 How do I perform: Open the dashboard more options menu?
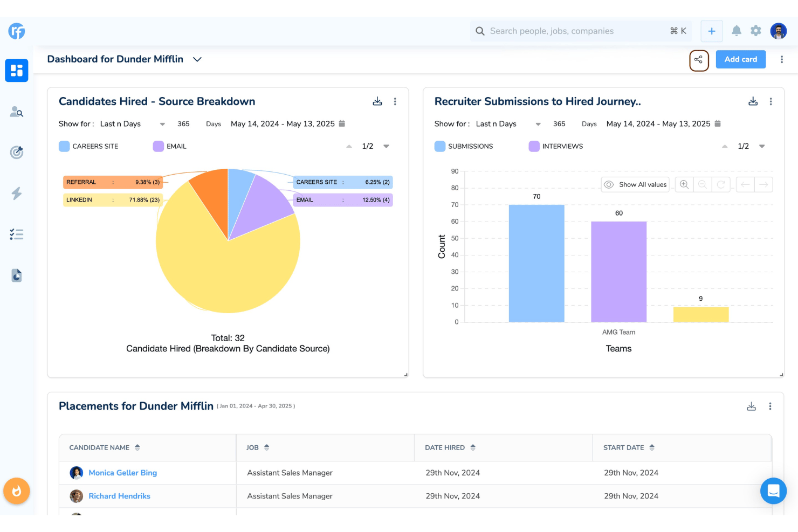click(x=782, y=59)
